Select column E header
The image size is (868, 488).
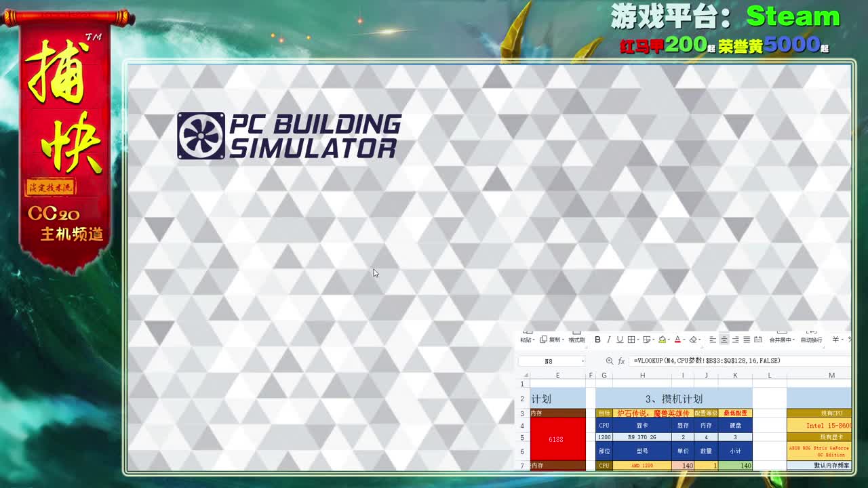[557, 375]
